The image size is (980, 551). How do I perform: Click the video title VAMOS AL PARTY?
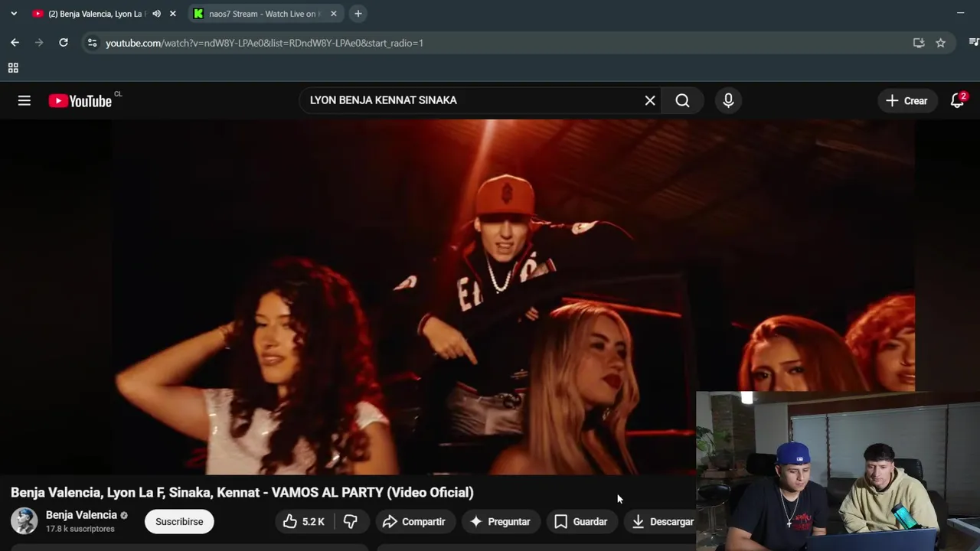point(242,492)
